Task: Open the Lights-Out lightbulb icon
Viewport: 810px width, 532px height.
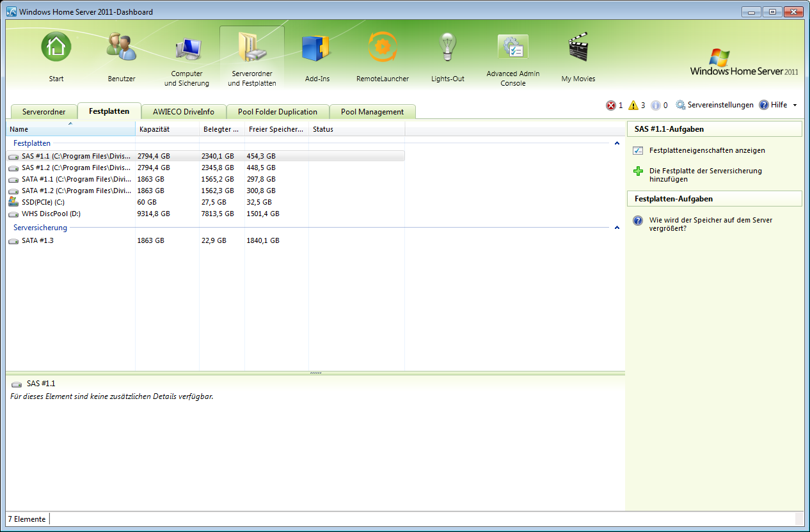Action: pyautogui.click(x=447, y=47)
